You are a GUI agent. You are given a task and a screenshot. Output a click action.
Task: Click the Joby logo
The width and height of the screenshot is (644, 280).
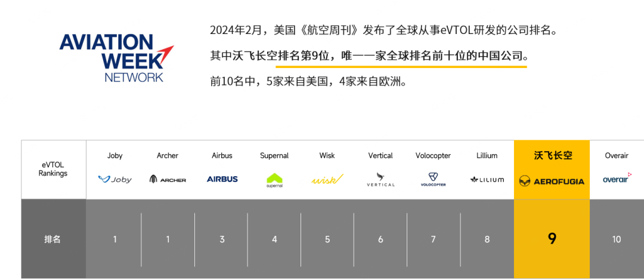point(115,179)
